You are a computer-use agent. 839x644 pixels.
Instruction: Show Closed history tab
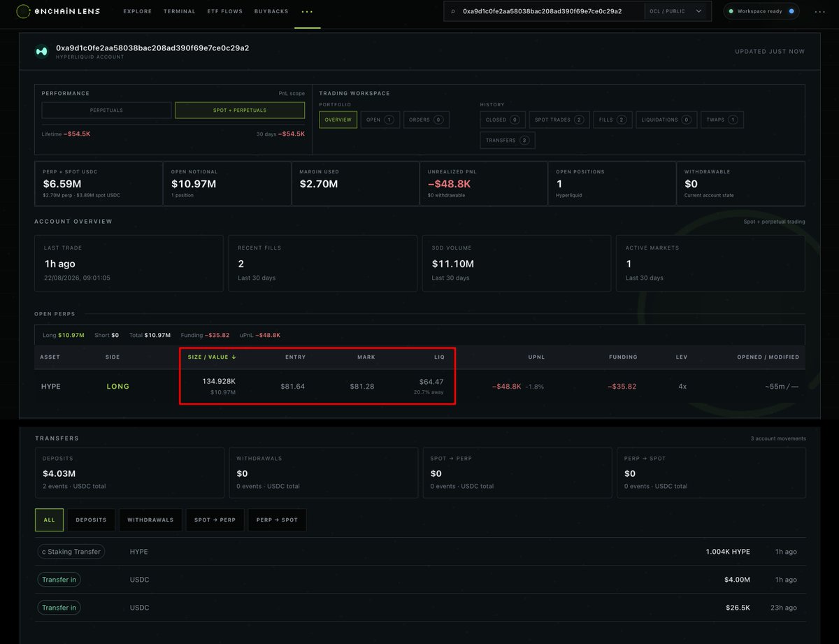pyautogui.click(x=503, y=120)
